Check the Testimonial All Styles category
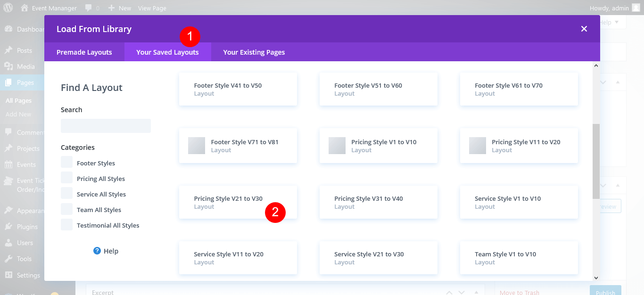644x295 pixels. [66, 225]
